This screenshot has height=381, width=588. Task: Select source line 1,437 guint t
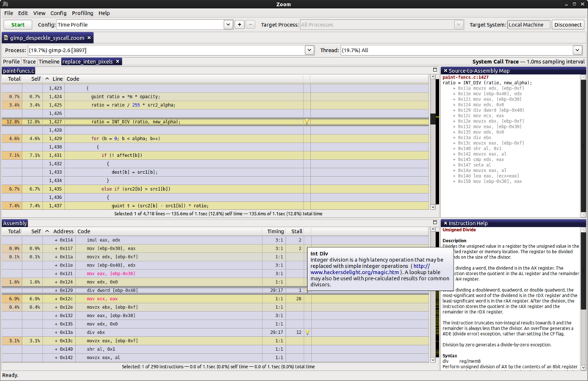point(215,206)
